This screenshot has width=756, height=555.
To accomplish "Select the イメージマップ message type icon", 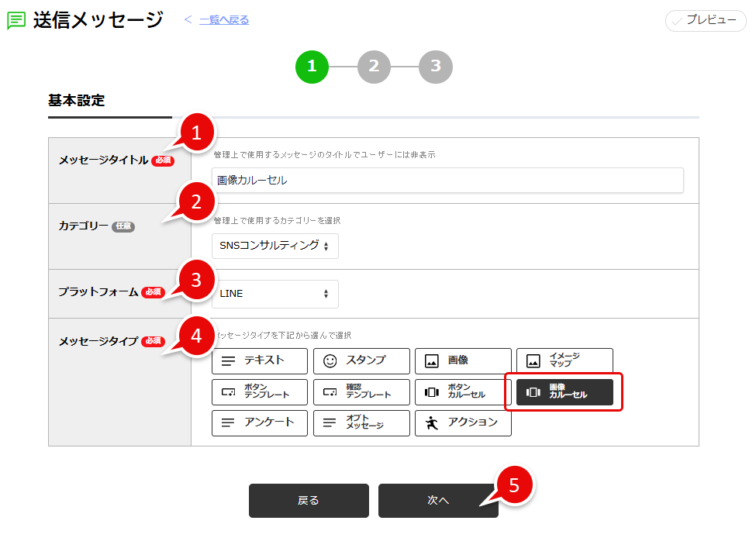I will tap(564, 361).
